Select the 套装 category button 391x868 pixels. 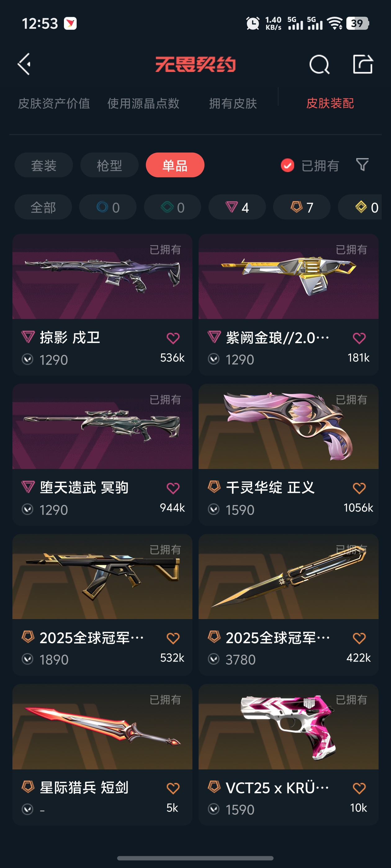coord(43,165)
